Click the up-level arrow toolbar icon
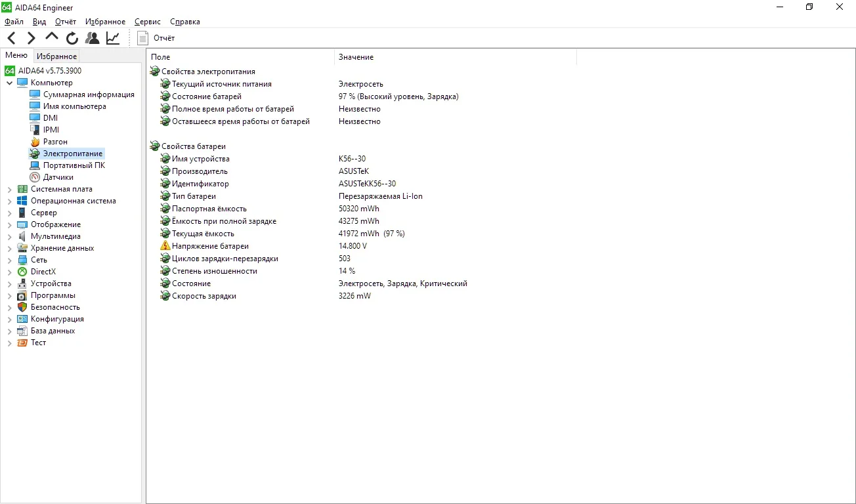 52,37
